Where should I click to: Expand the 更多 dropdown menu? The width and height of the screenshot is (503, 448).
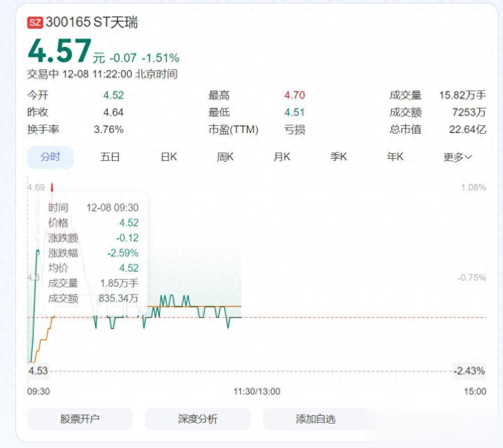[458, 157]
